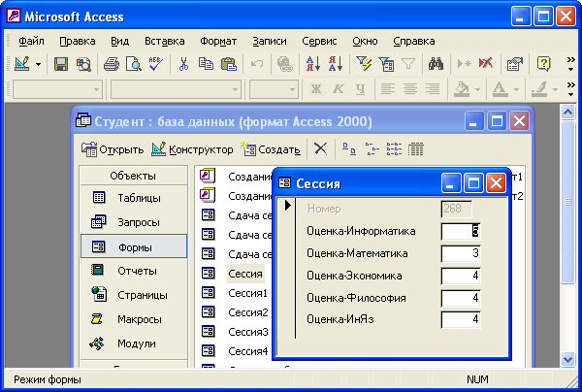The width and height of the screenshot is (582, 392).
Task: Toggle underline Ч formatting
Action: (361, 89)
